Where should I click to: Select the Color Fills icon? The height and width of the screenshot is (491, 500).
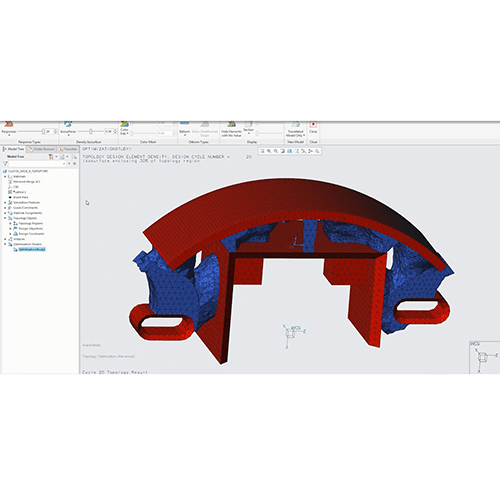pos(124,124)
